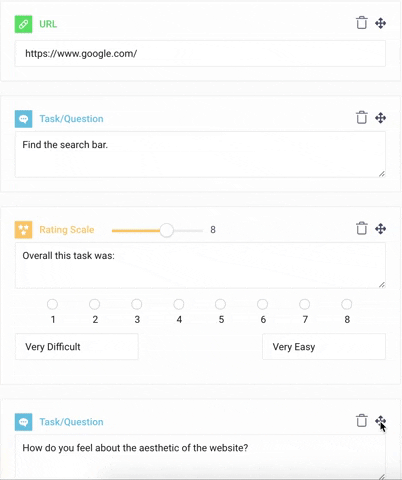
Task: Click the Rating Scale slider handle
Action: coord(166,230)
